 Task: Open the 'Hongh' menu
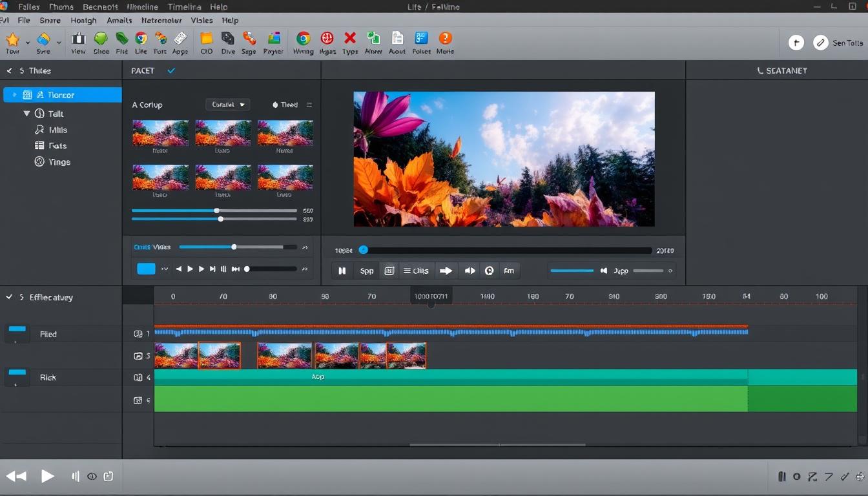pyautogui.click(x=83, y=20)
